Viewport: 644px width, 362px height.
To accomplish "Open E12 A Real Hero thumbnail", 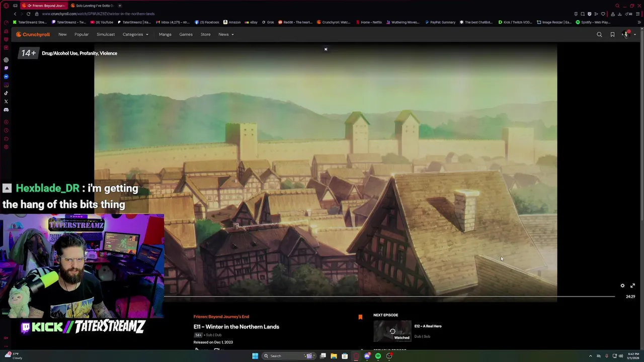I will [392, 331].
